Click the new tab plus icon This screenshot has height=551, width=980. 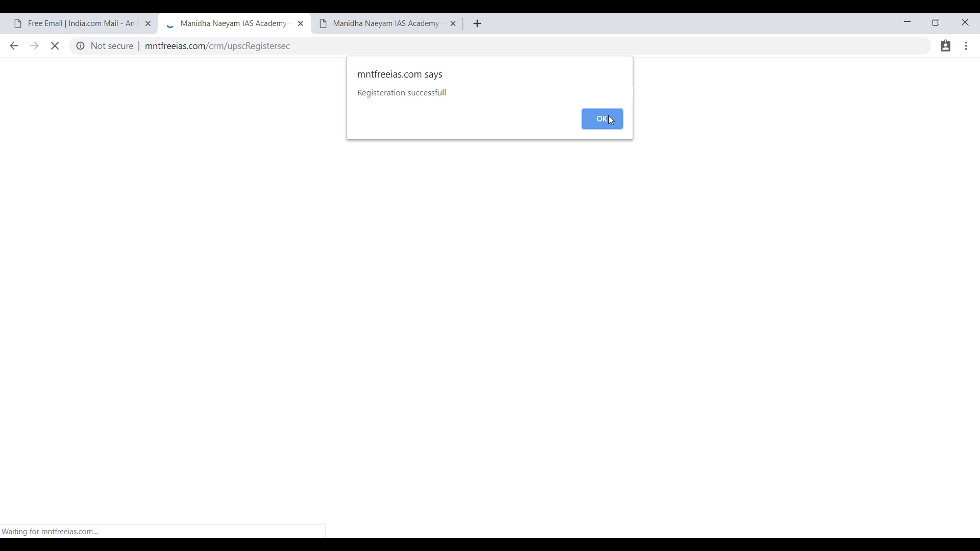(x=478, y=23)
